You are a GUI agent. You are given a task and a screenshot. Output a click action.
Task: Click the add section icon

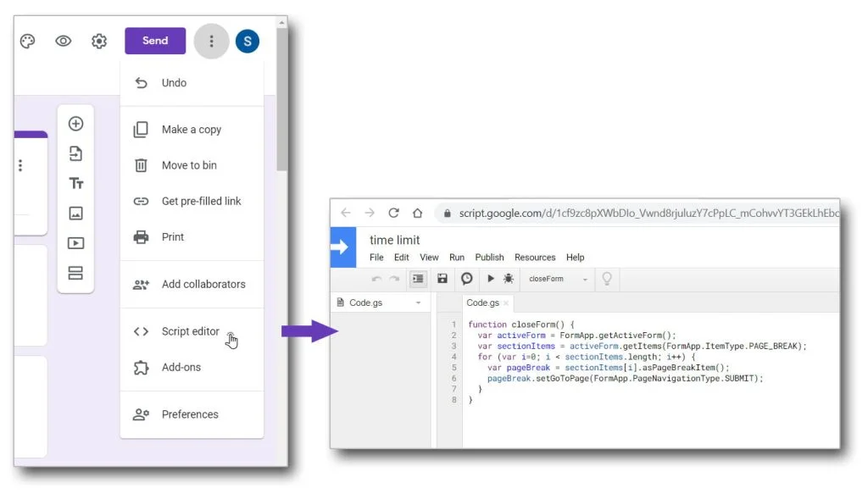(75, 273)
